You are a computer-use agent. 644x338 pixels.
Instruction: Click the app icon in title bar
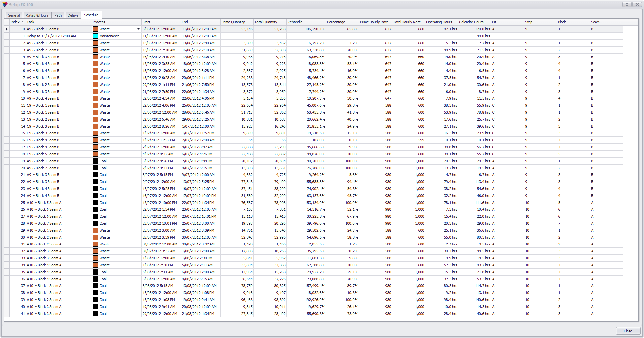click(x=5, y=4)
